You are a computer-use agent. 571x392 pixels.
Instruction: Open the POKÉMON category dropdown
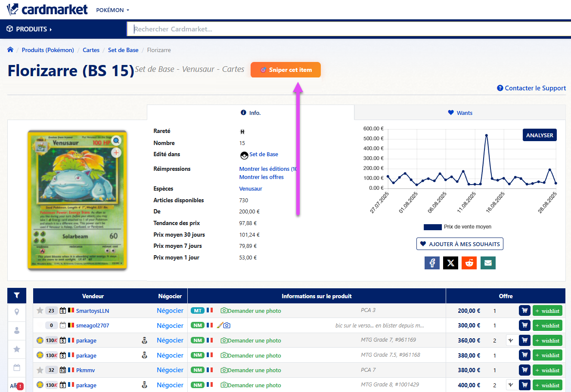coord(112,9)
